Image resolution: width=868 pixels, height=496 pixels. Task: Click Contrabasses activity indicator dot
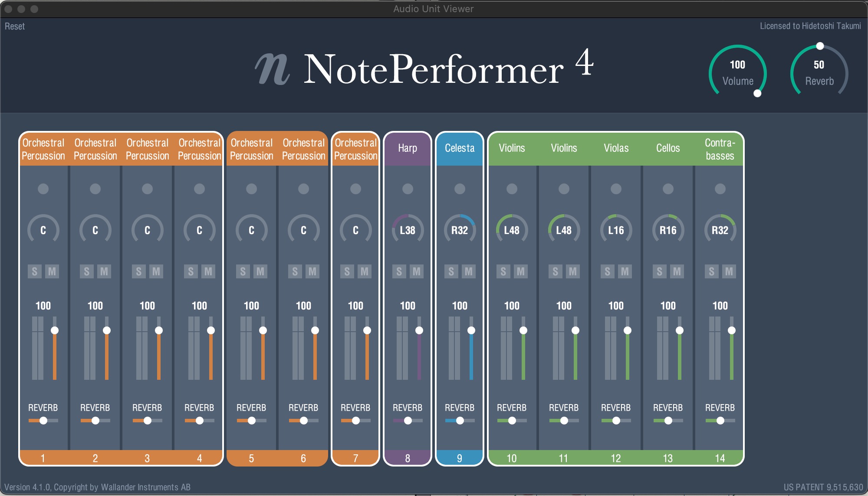coord(720,189)
